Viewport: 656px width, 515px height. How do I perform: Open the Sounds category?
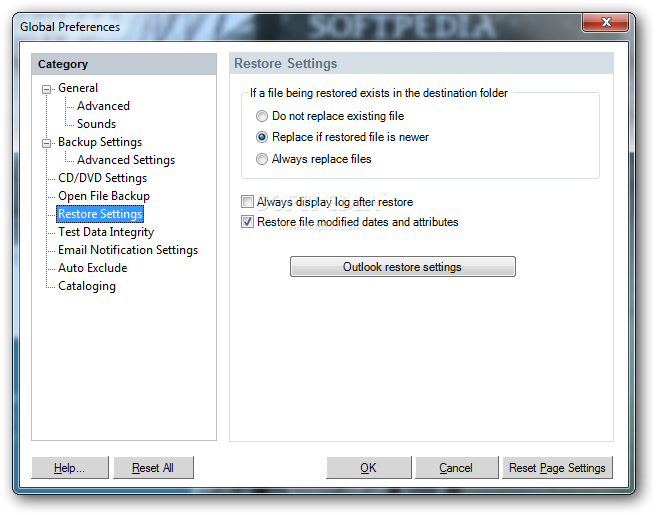pos(96,124)
